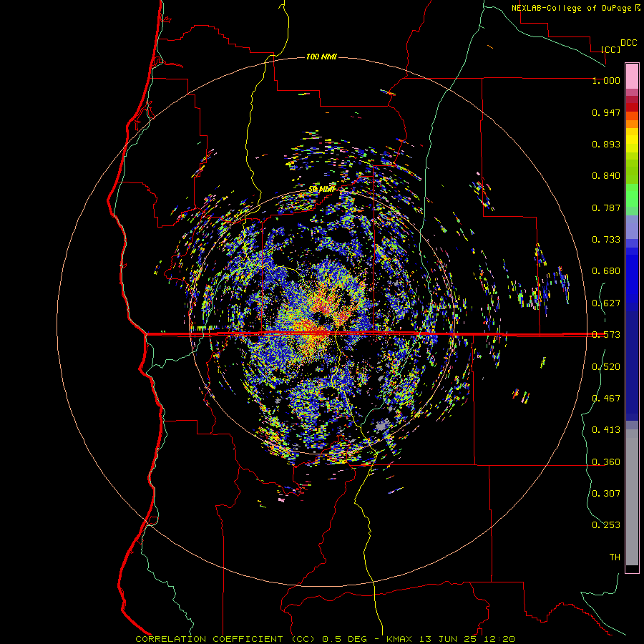Select the 0.733 scale value

pos(606,240)
